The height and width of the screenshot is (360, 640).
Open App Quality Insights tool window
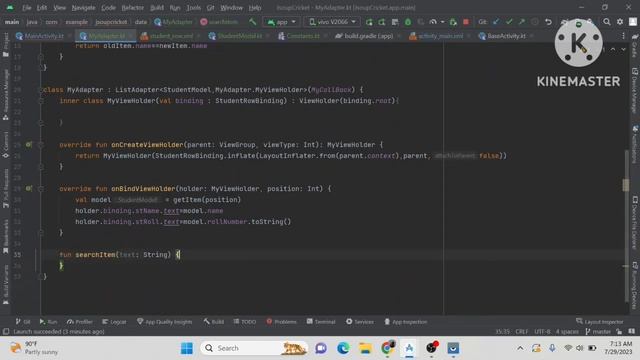click(164, 322)
